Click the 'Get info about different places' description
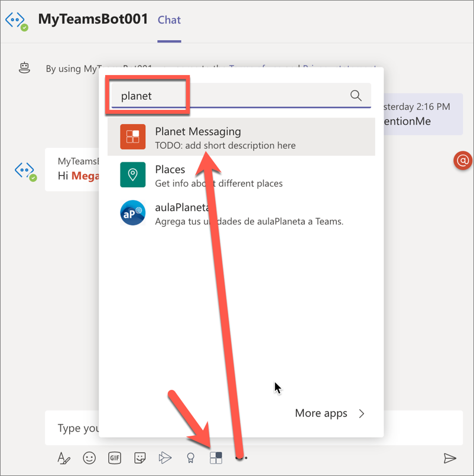This screenshot has width=474, height=476. point(219,183)
